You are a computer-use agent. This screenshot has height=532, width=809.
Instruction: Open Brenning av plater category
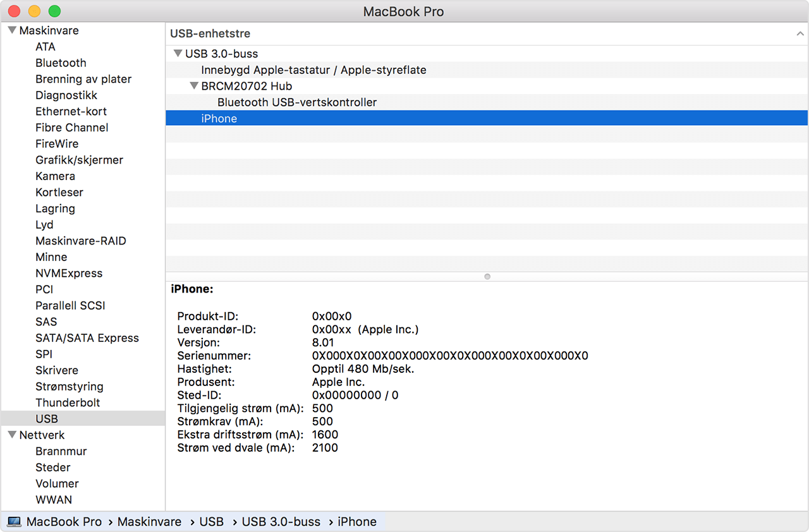pos(83,79)
